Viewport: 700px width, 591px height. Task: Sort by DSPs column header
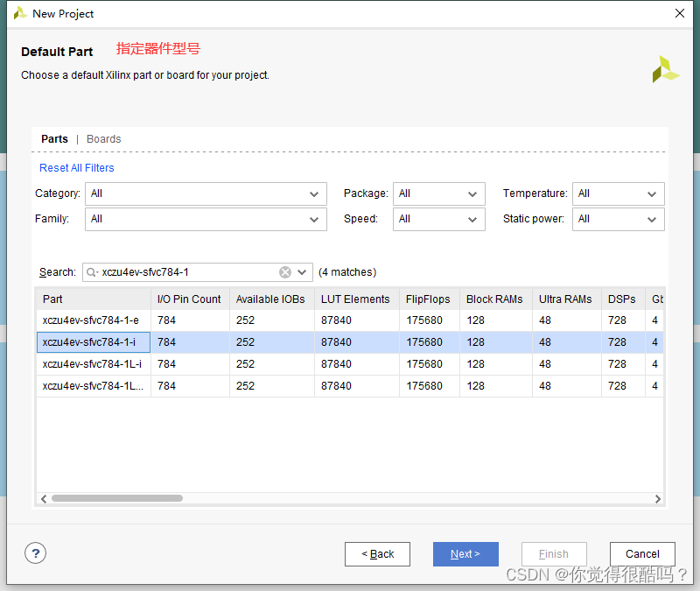(x=623, y=299)
